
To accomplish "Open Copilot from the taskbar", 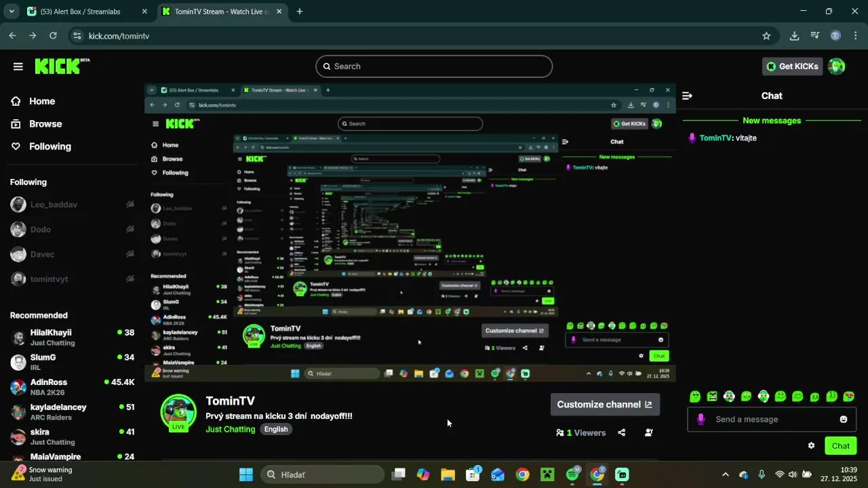I will coord(423,474).
